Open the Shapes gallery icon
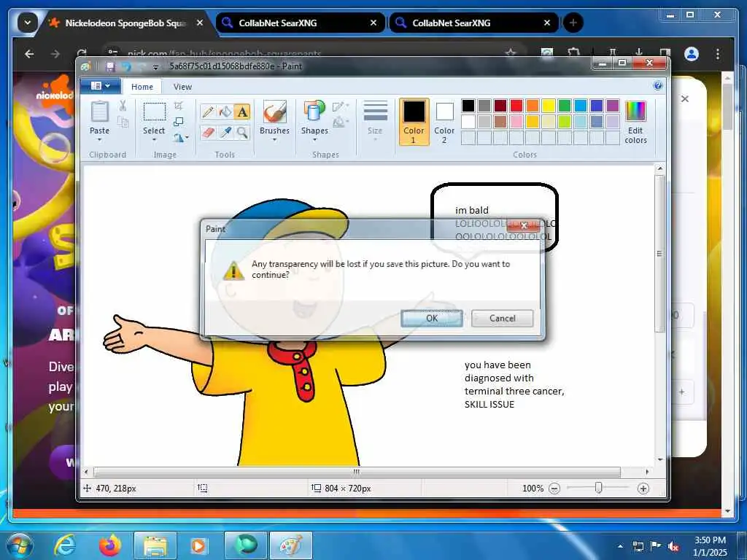 pyautogui.click(x=314, y=112)
